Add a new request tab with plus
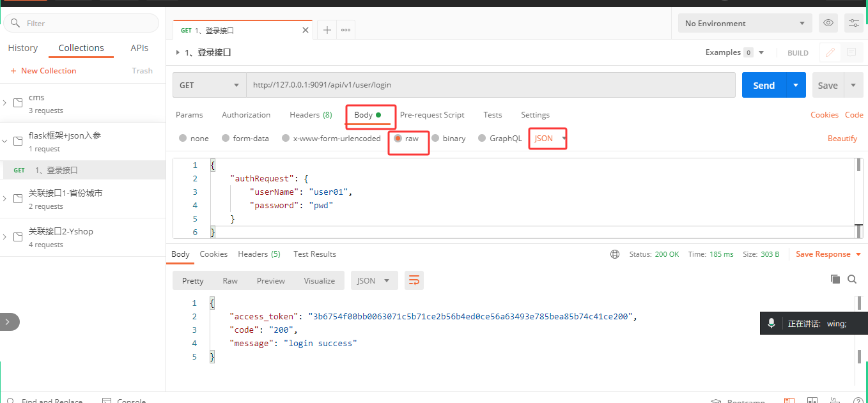The image size is (868, 403). point(327,30)
